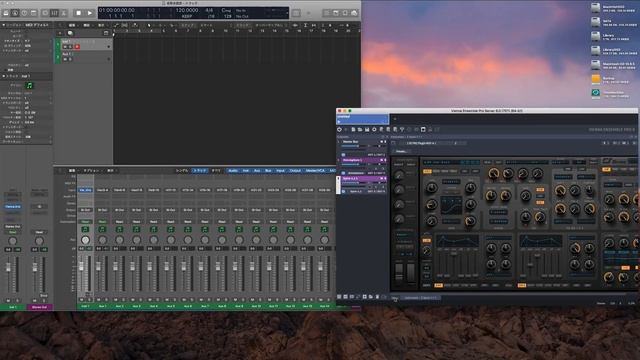Open the Read automation menu of Inst 1 strip
640x360 pixels.
[85, 222]
